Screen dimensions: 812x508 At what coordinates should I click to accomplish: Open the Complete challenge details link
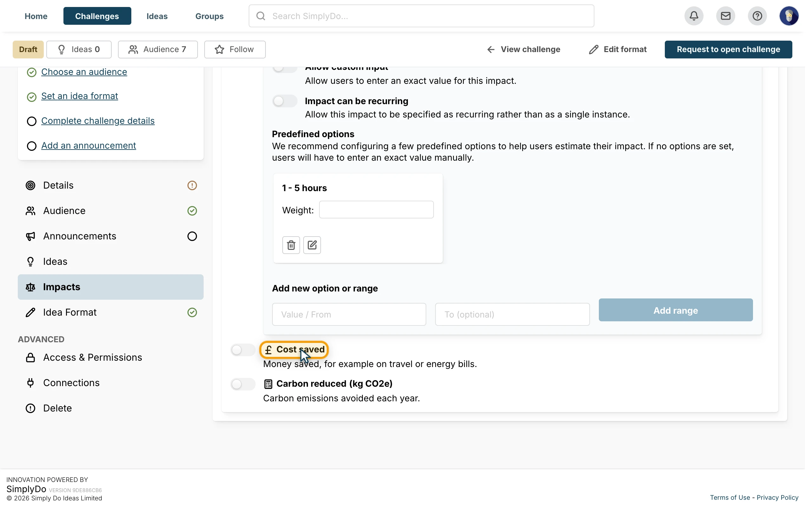98,121
